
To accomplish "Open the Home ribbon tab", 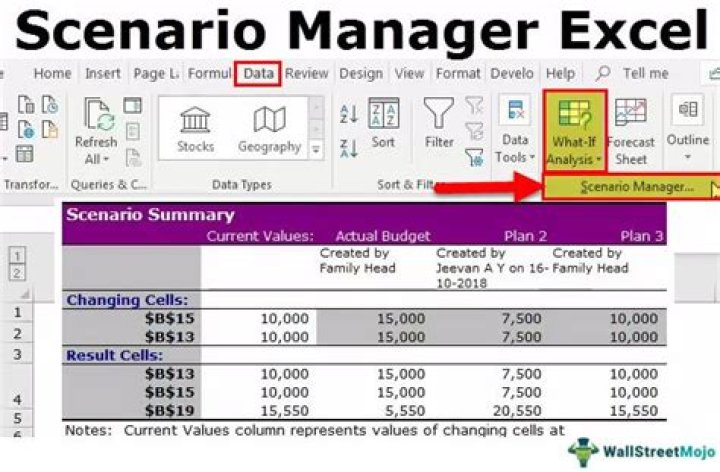I will [x=52, y=73].
